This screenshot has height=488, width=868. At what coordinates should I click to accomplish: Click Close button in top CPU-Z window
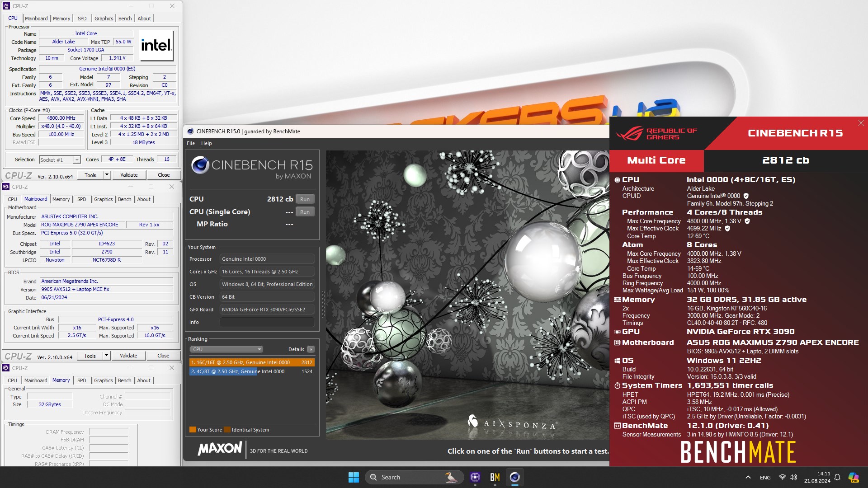tap(164, 175)
